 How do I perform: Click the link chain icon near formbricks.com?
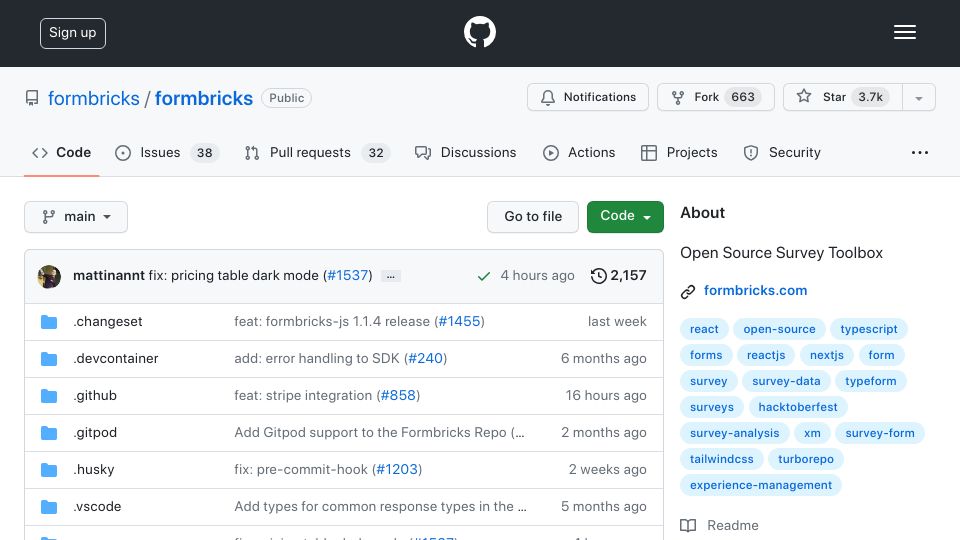(x=688, y=291)
